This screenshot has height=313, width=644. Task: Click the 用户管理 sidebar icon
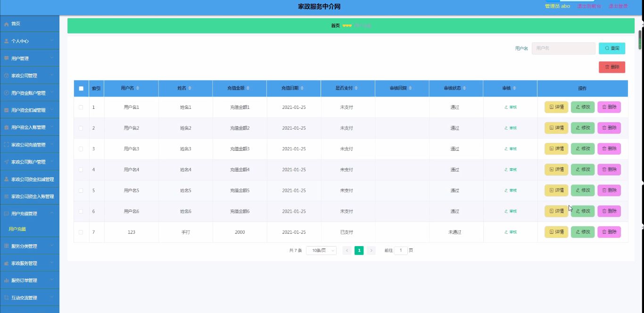point(7,58)
